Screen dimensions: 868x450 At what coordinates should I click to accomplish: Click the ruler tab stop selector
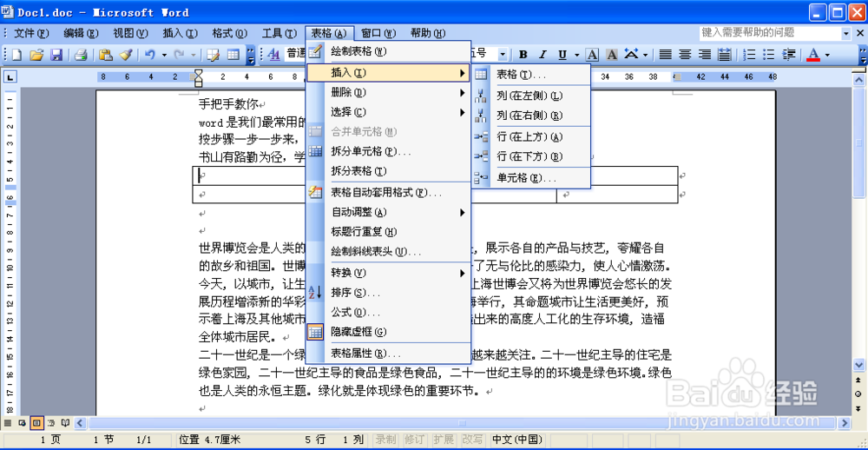(x=10, y=77)
